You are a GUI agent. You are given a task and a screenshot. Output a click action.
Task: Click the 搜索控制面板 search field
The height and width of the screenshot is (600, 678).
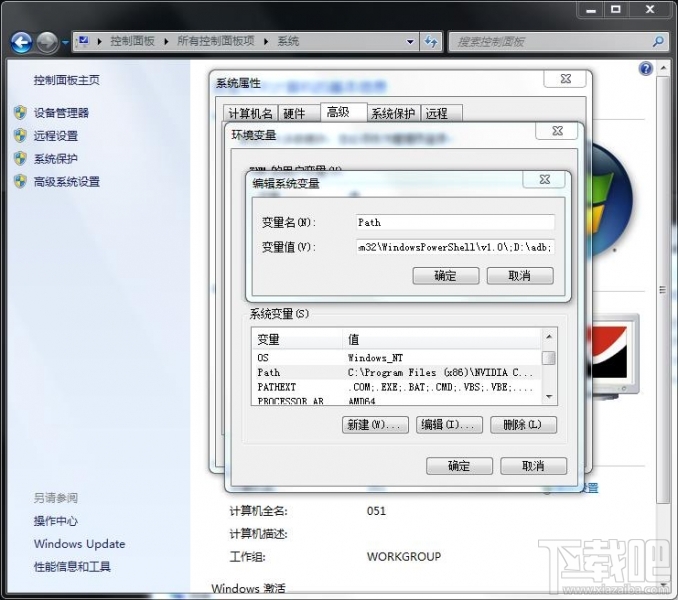click(549, 41)
